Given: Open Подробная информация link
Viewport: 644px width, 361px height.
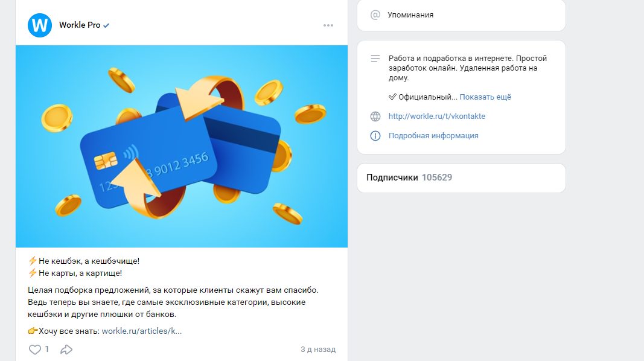Looking at the screenshot, I should pyautogui.click(x=433, y=136).
